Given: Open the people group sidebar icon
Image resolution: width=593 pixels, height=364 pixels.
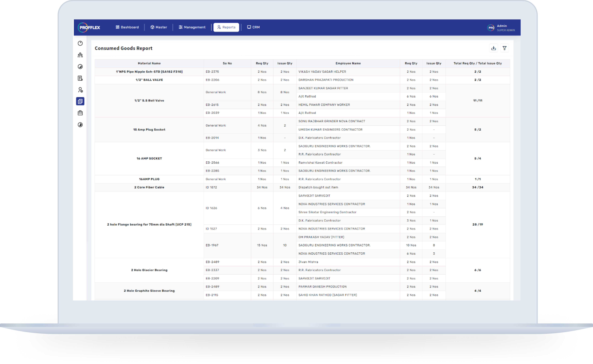Looking at the screenshot, I should 80,55.
